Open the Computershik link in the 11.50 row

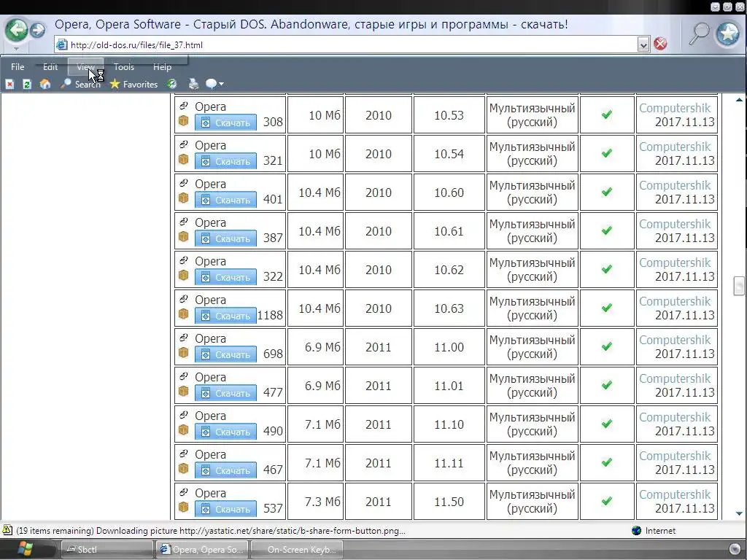tap(675, 494)
